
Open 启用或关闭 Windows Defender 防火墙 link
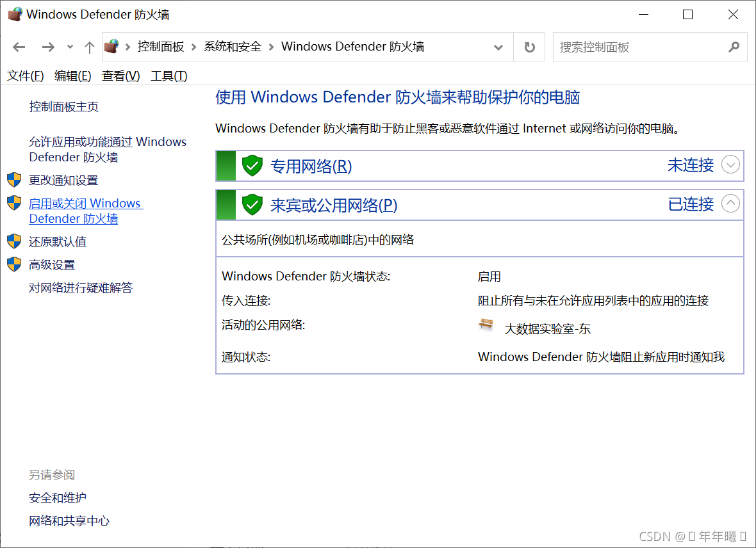(86, 211)
